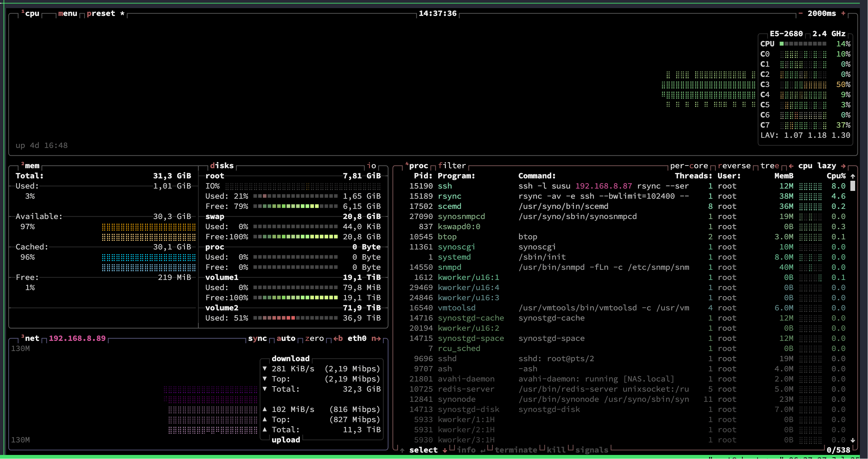The width and height of the screenshot is (868, 459).
Task: Move selection down with select down arrow
Action: 445,450
